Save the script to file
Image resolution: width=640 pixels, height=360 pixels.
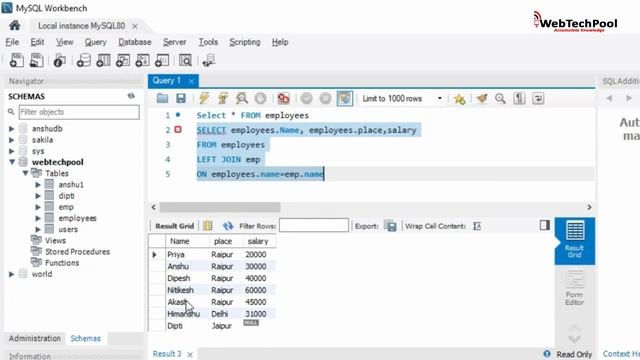pos(181,98)
